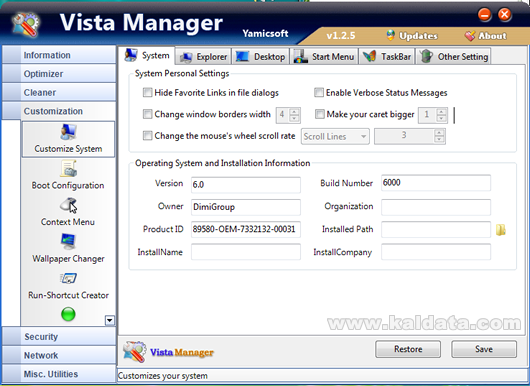Open the Boot Configuration icon
Viewport: 530px width, 386px height.
(x=68, y=169)
